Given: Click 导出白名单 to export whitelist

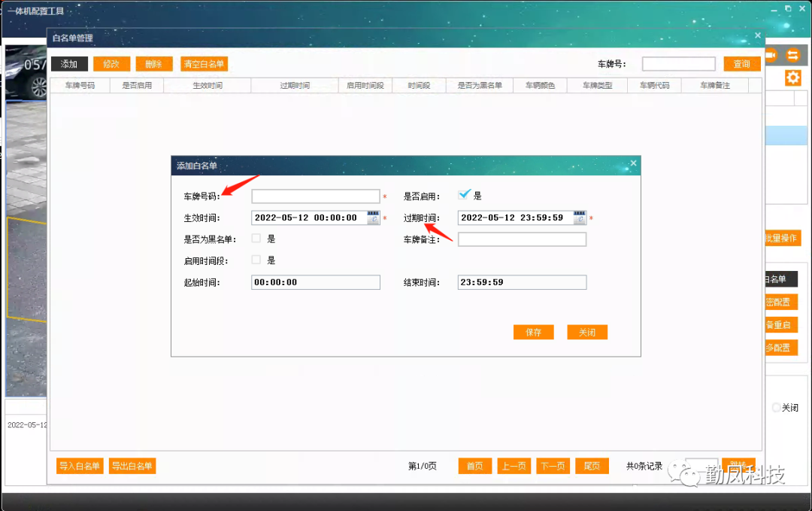Looking at the screenshot, I should (x=132, y=466).
